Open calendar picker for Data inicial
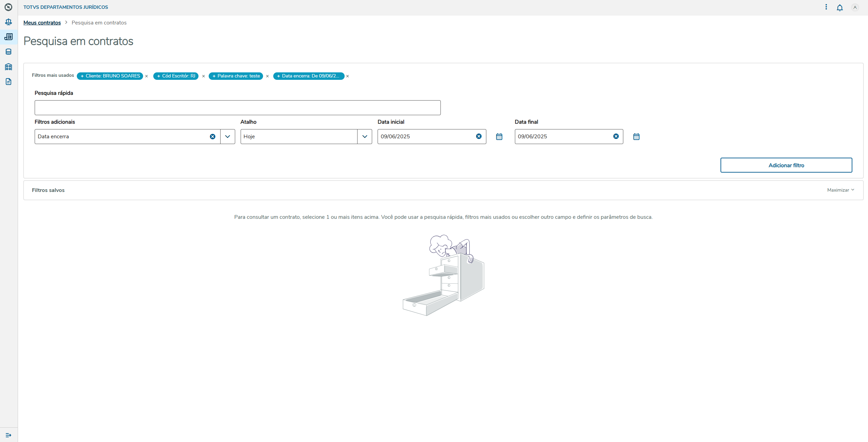The image size is (868, 442). coord(499,137)
